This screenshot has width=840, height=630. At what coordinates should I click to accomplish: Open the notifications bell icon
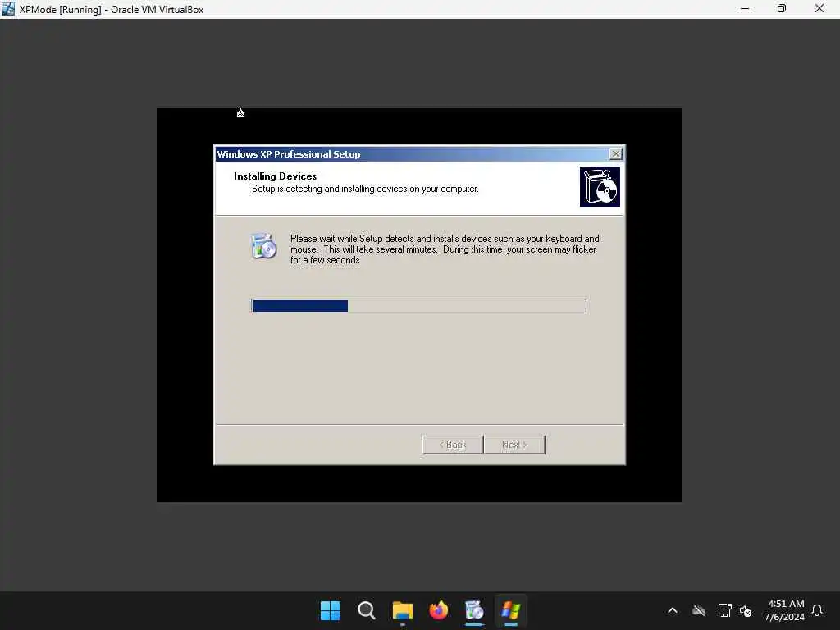817,610
